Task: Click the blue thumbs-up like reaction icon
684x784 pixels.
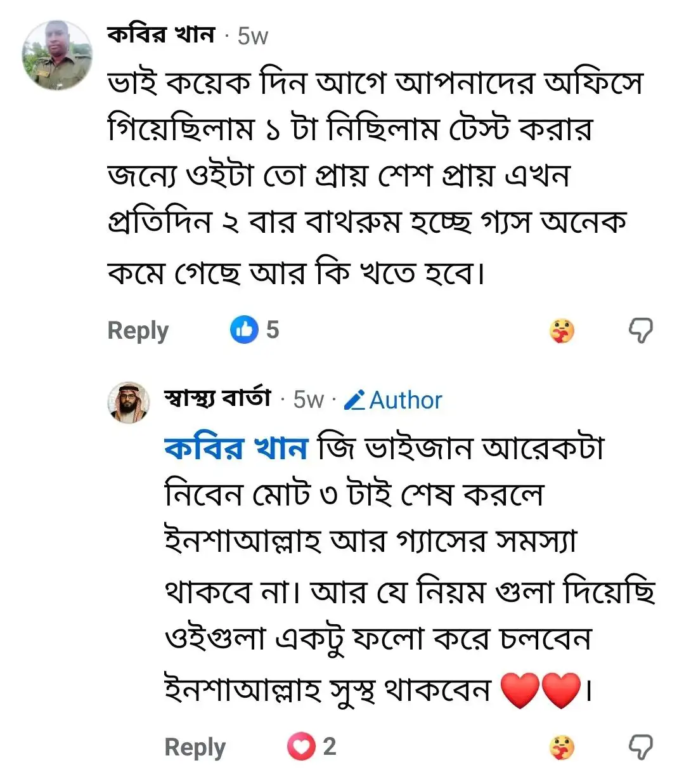Action: tap(244, 330)
